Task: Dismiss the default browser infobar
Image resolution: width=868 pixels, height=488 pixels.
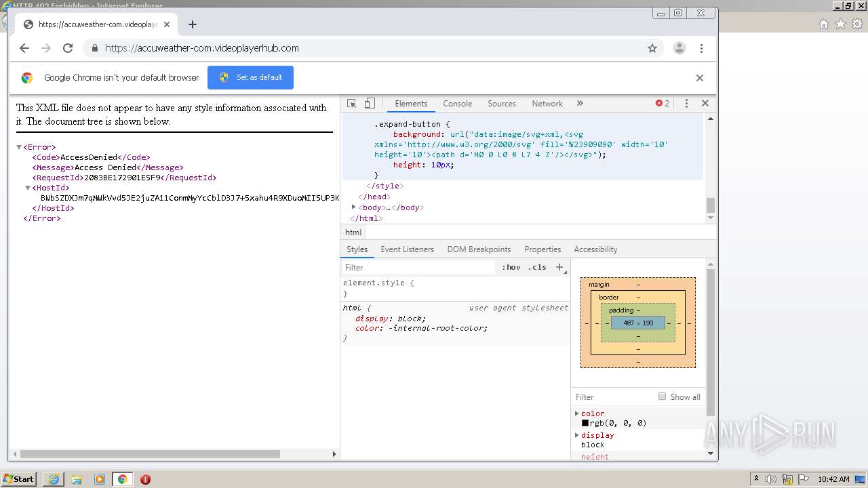Action: pyautogui.click(x=700, y=78)
